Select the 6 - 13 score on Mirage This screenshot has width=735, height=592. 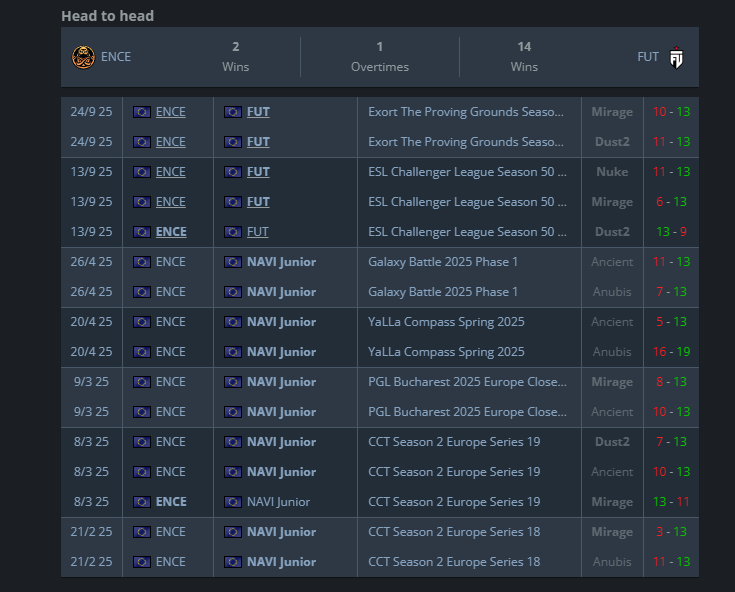click(671, 202)
